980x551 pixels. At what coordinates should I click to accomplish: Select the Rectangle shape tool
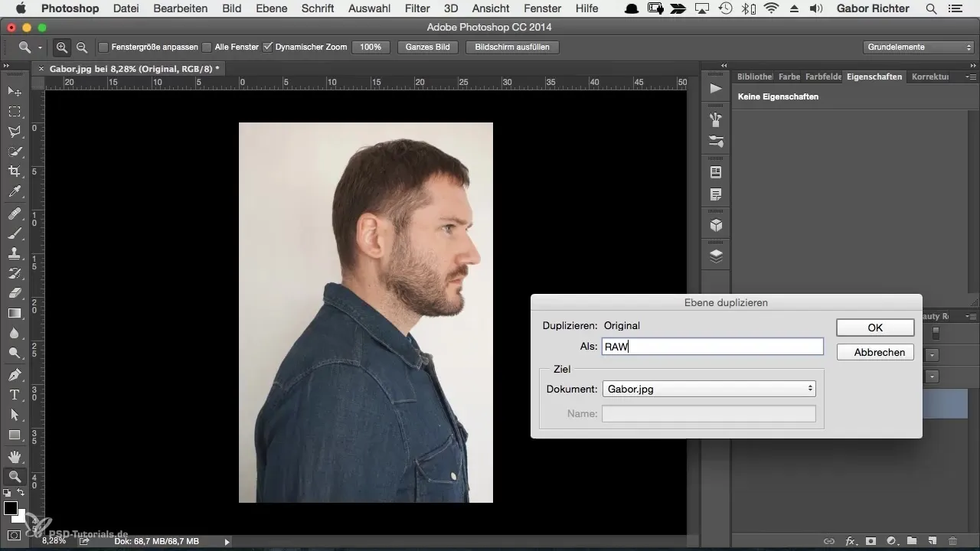[x=14, y=435]
